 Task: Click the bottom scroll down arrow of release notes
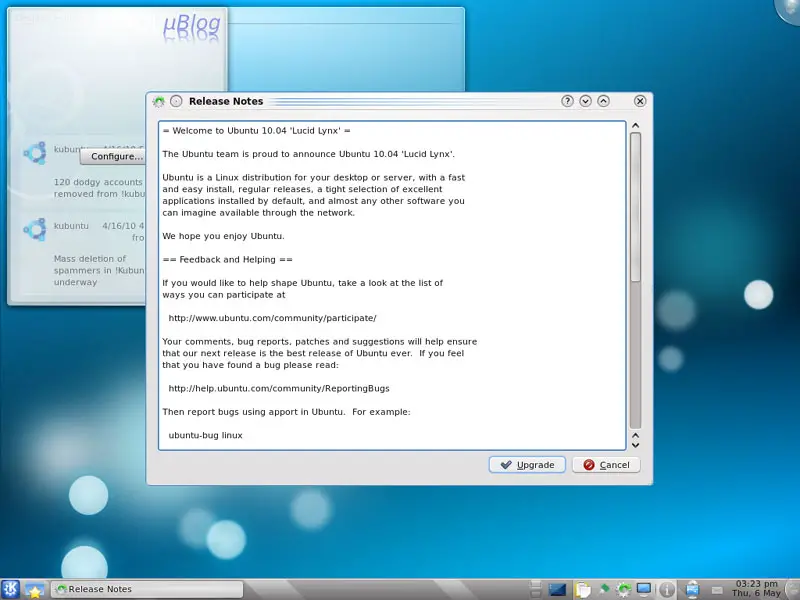(x=635, y=445)
